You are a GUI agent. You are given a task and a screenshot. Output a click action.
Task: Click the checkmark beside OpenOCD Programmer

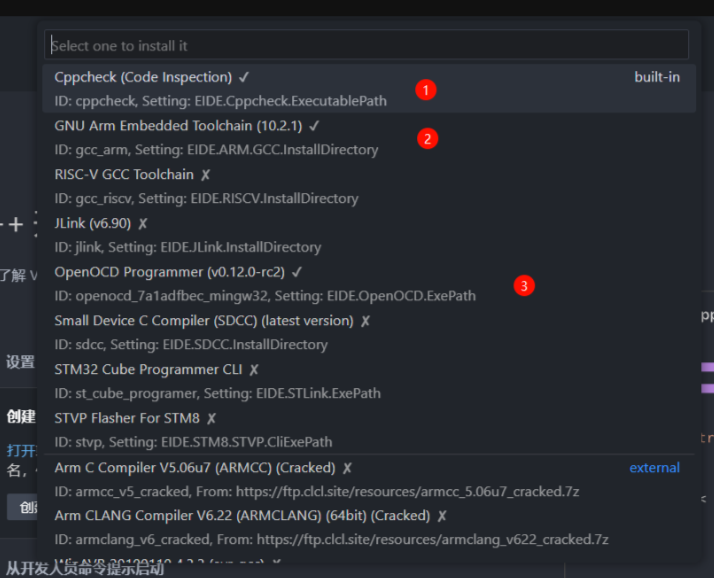[x=297, y=272]
